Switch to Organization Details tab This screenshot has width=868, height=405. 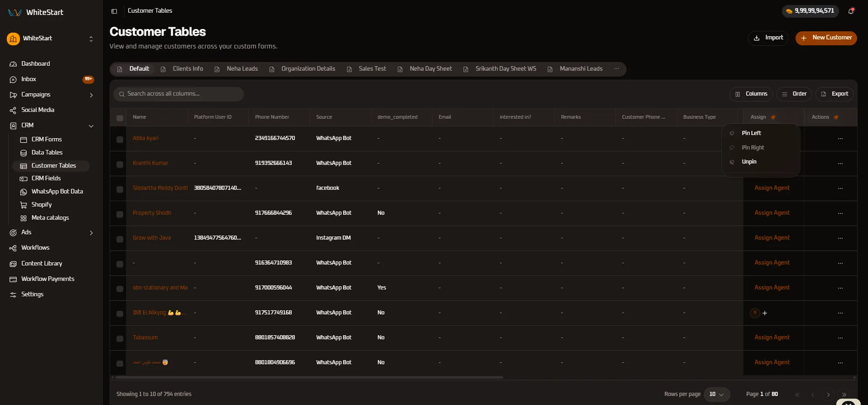303,69
